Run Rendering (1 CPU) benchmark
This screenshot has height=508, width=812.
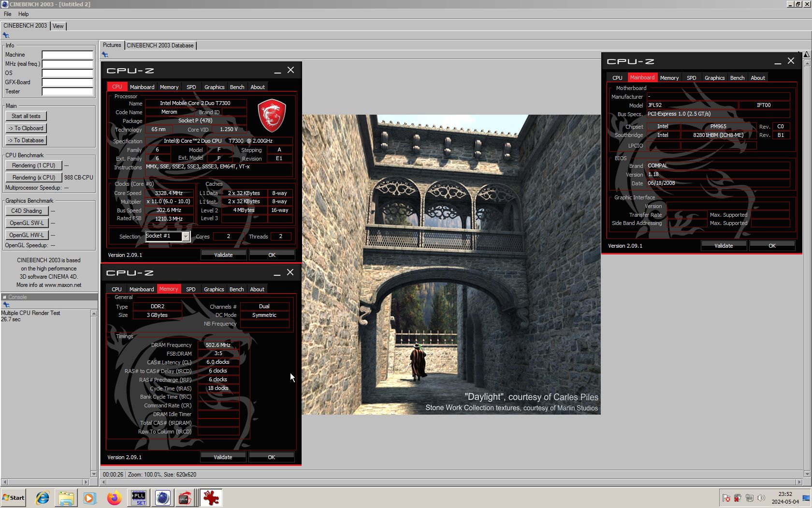[34, 165]
